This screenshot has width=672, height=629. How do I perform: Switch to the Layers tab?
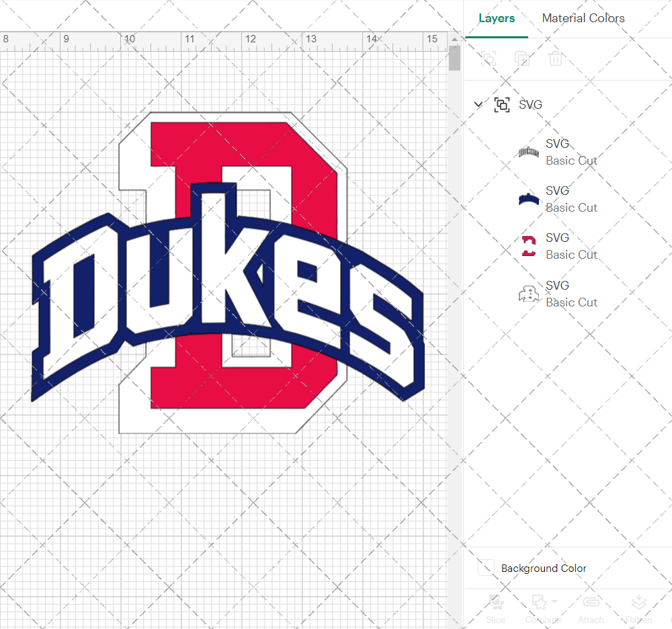point(497,18)
